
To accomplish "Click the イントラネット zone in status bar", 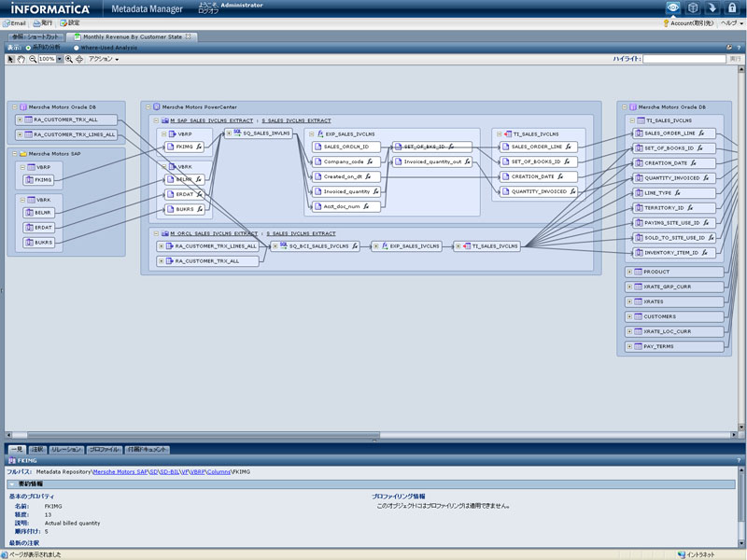I will pyautogui.click(x=696, y=554).
